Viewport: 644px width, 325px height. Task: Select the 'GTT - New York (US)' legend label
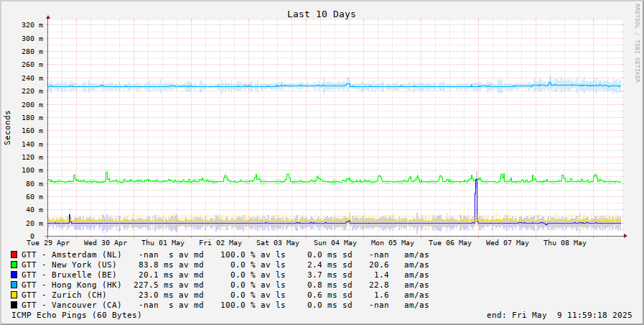[69, 265]
